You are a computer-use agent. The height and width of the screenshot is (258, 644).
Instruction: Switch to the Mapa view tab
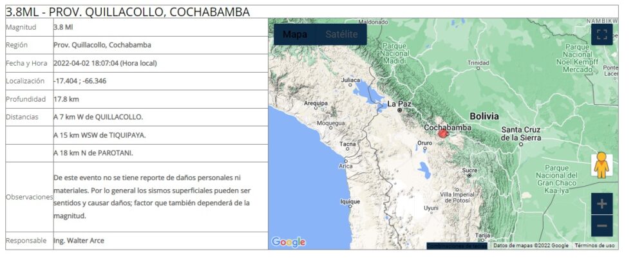click(295, 35)
